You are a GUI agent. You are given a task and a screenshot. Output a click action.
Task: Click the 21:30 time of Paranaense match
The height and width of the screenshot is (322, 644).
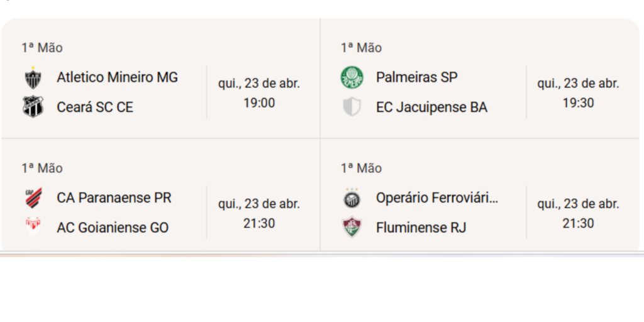coord(259,223)
